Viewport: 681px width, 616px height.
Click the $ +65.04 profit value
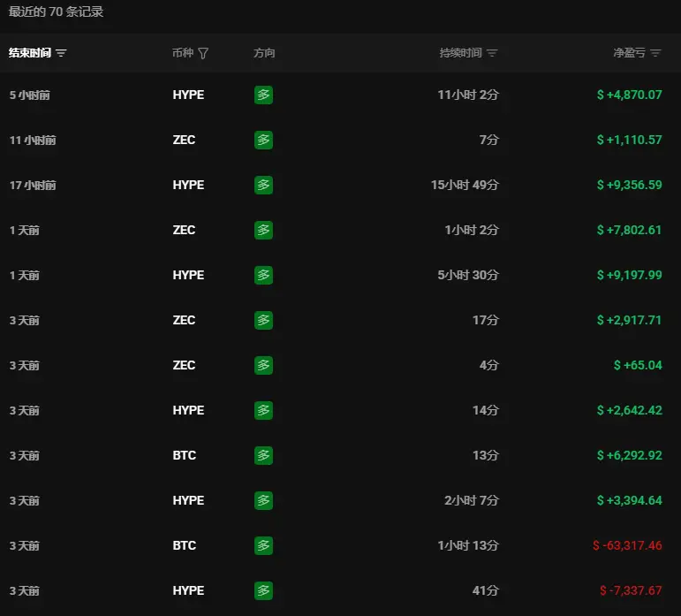click(x=638, y=365)
